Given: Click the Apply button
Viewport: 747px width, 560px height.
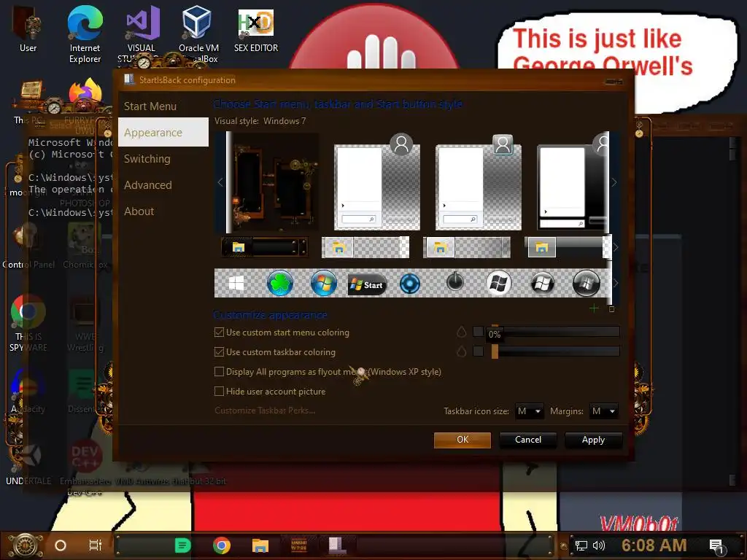Looking at the screenshot, I should [x=593, y=440].
